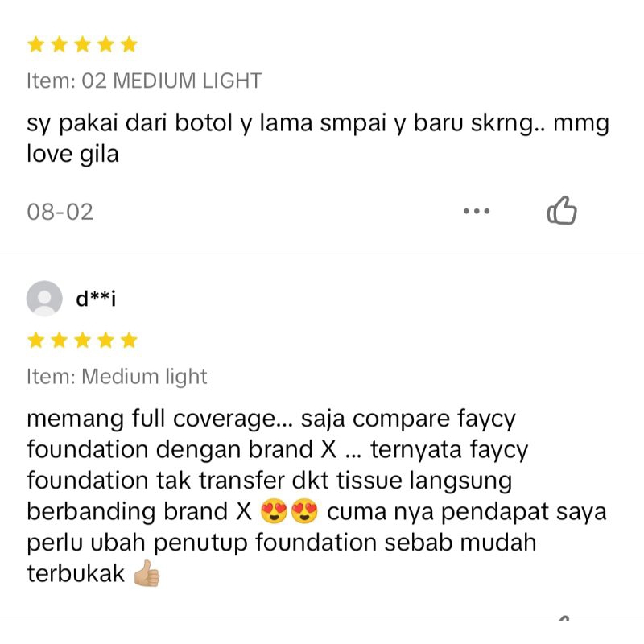
Task: Tap the username d**i
Action: [96, 299]
